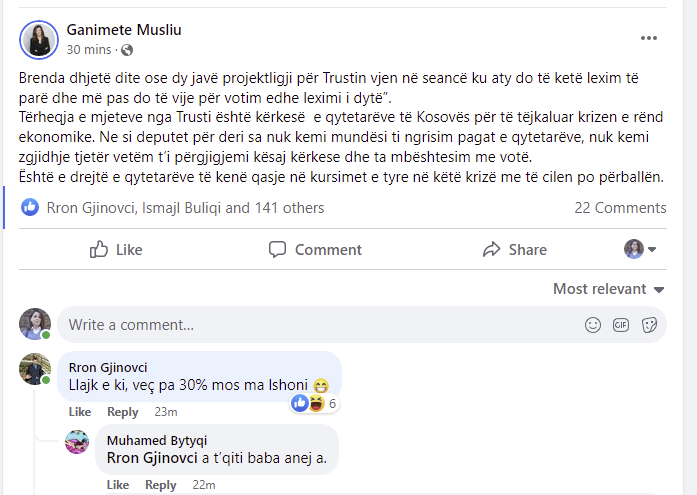Click Like under Muhamed Bytyqi's reply

[117, 485]
